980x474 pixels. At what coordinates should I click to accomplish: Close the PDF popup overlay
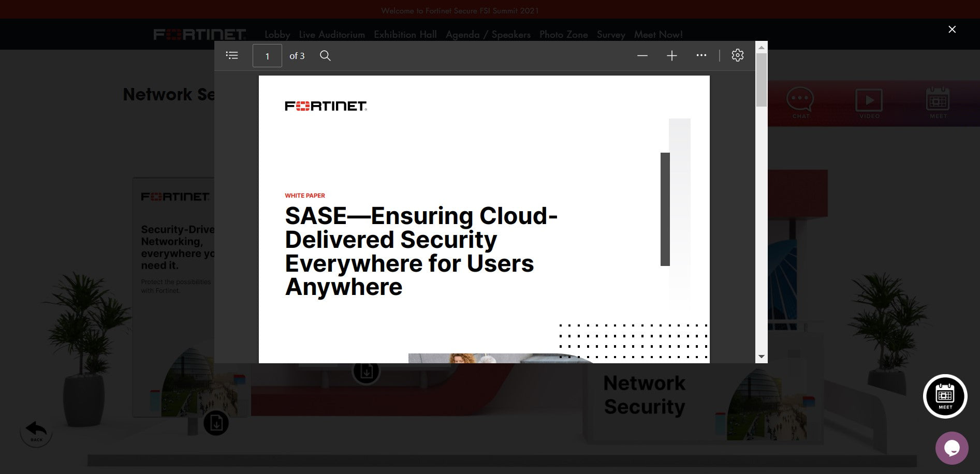point(952,29)
